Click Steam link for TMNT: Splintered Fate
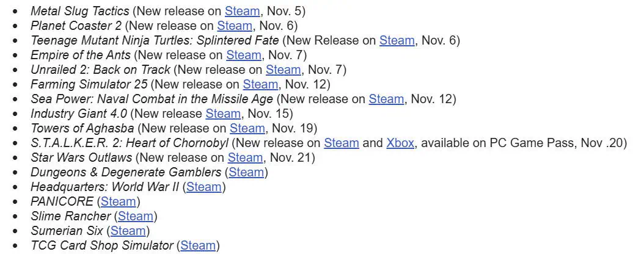The image size is (644, 260). (x=397, y=40)
